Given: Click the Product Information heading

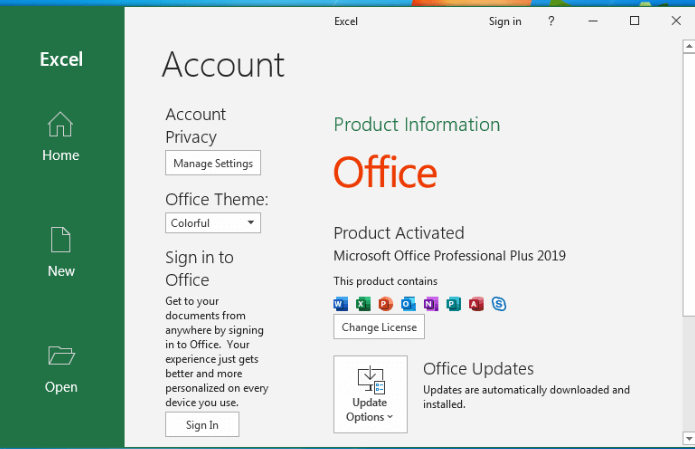Looking at the screenshot, I should pyautogui.click(x=417, y=125).
